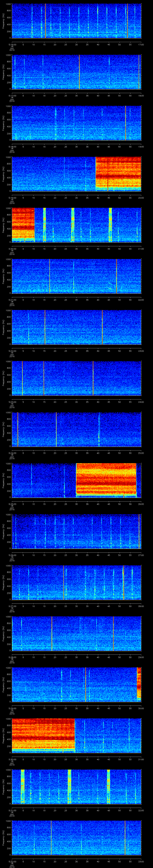The width and height of the screenshot is (153, 868).
Task: Click the 5:18:00 start time label
Action: [12, 147]
